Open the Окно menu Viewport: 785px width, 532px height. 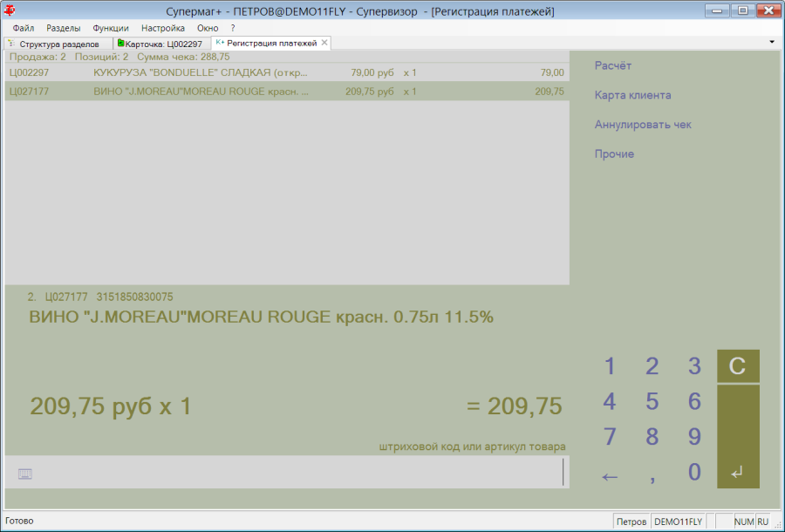coord(208,28)
